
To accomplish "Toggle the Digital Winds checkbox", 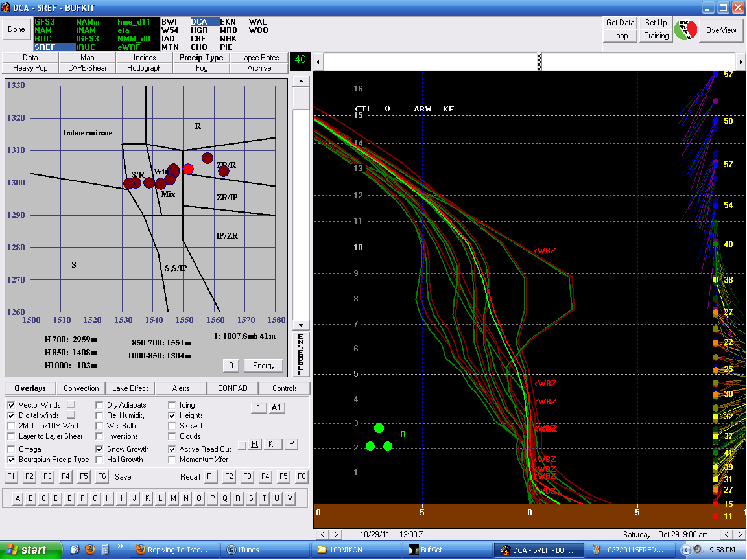I will click(12, 415).
